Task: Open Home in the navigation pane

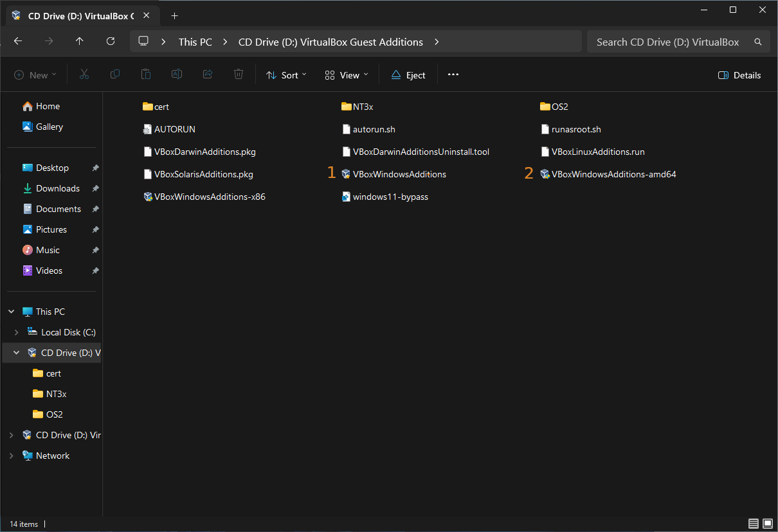Action: [x=41, y=106]
